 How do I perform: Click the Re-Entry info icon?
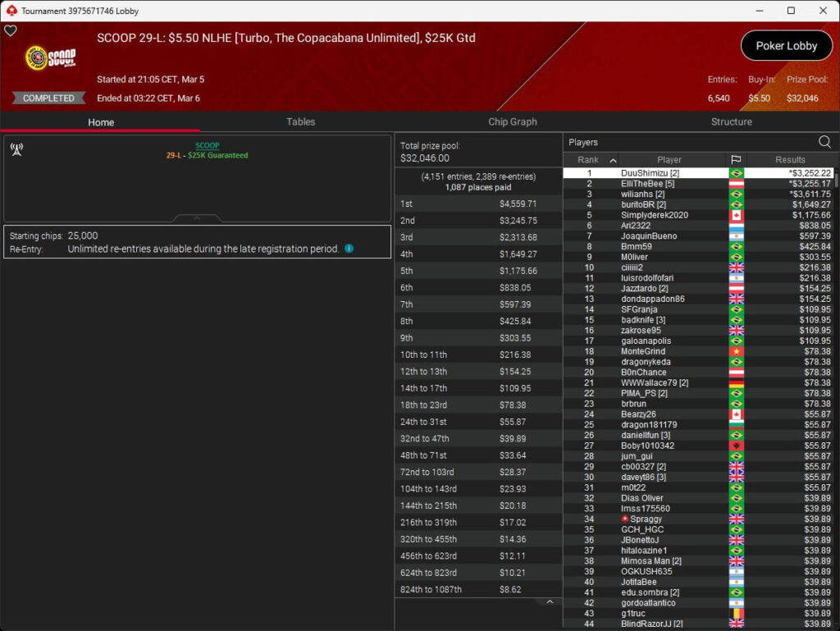[349, 249]
